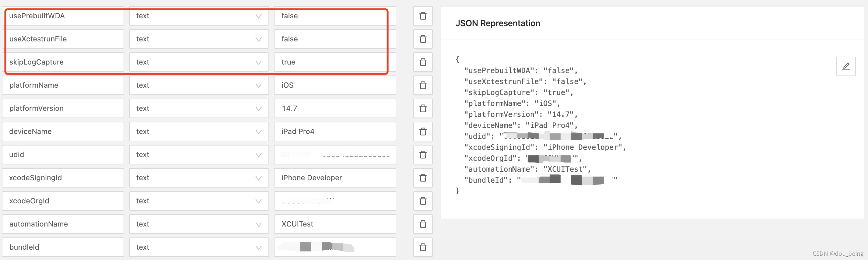Click JSON line "skipLogCapture": "true"
Screen dimensions: 868x260
coord(519,92)
